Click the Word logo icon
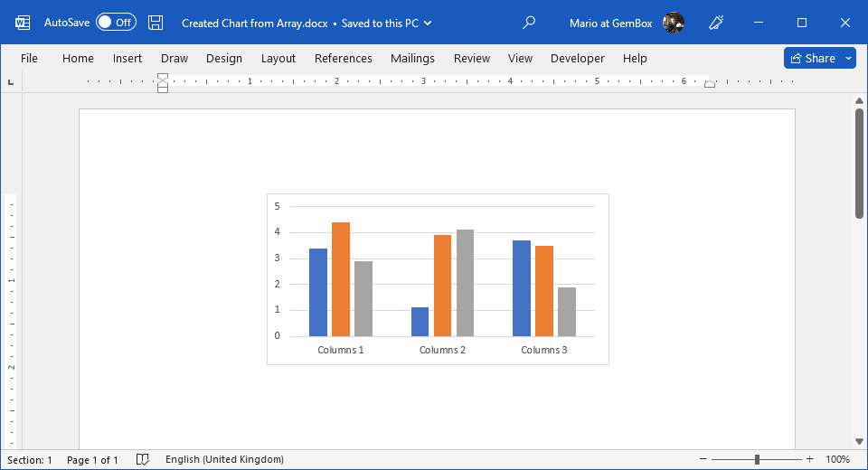Screen dimensions: 868x470 [x=23, y=23]
